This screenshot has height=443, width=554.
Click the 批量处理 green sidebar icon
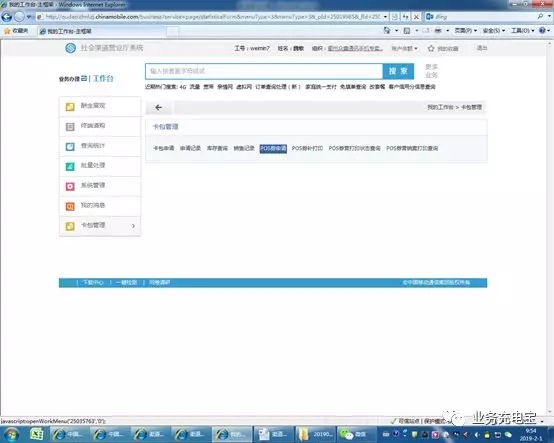pos(70,166)
